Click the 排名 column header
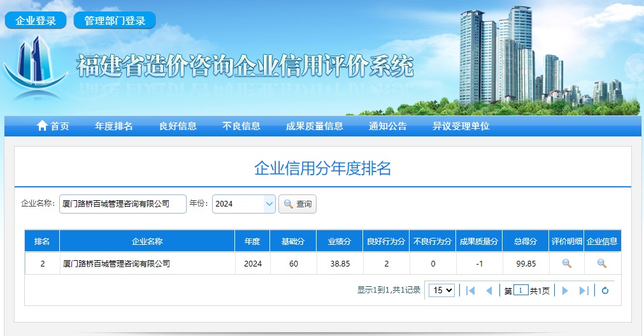This screenshot has height=336, width=644. point(42,241)
